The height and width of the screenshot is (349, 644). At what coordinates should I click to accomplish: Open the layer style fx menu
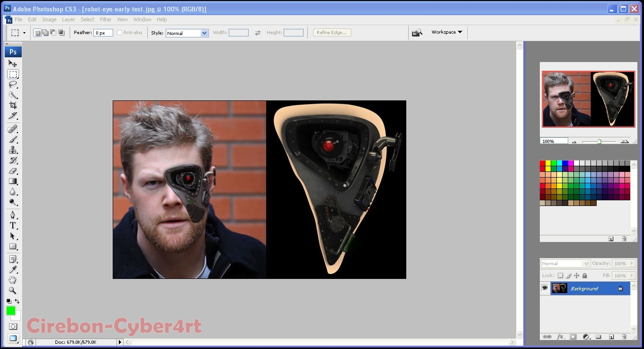coord(560,337)
